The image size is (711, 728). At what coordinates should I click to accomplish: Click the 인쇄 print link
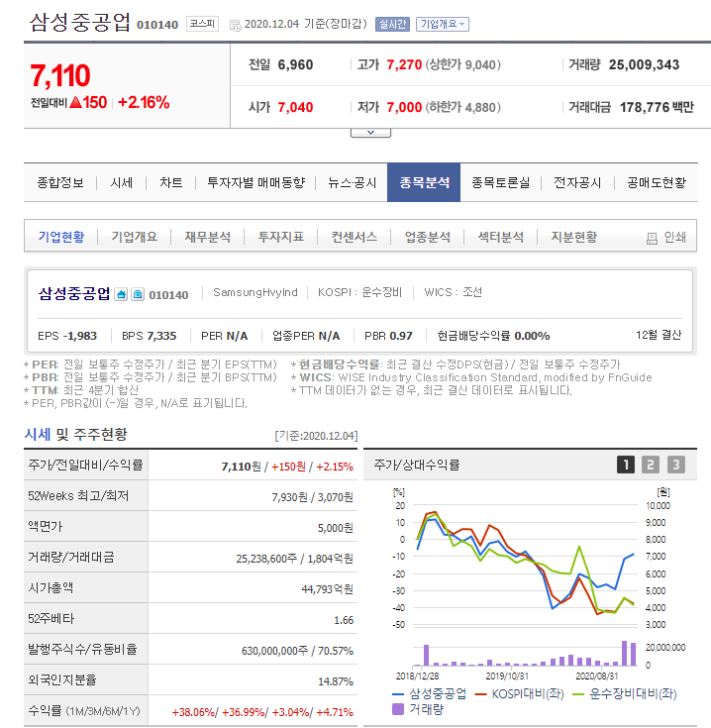click(x=674, y=237)
